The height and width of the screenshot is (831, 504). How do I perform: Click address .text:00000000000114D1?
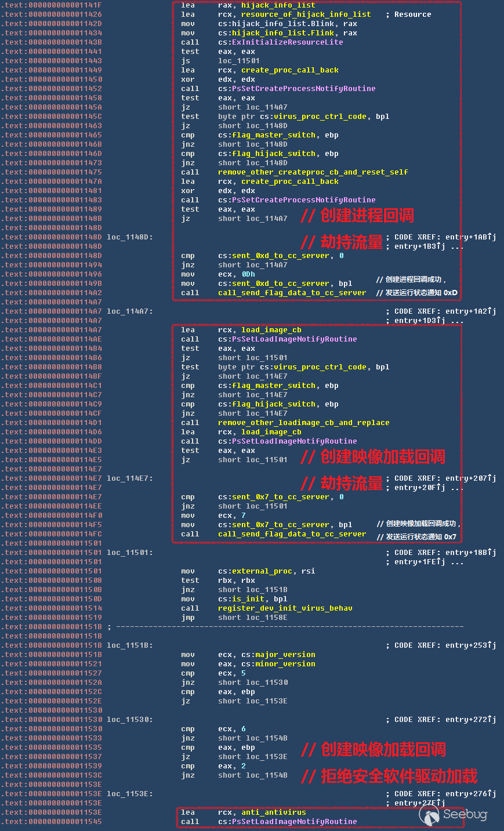[52, 423]
